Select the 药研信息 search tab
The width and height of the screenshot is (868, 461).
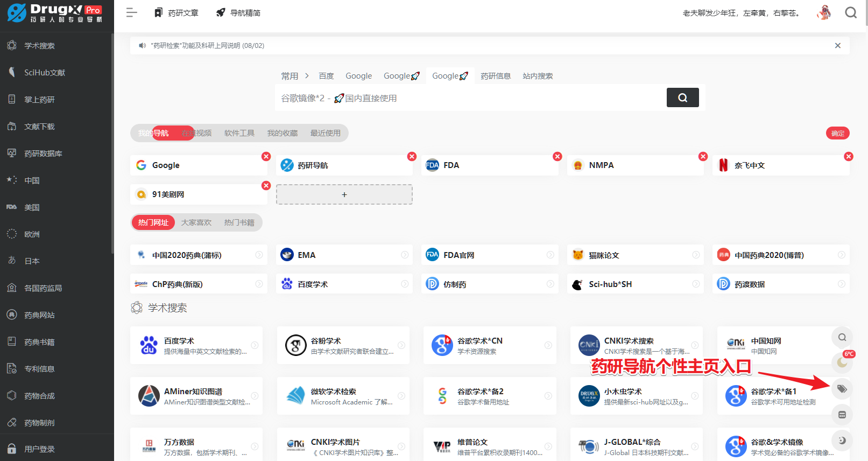pyautogui.click(x=496, y=76)
